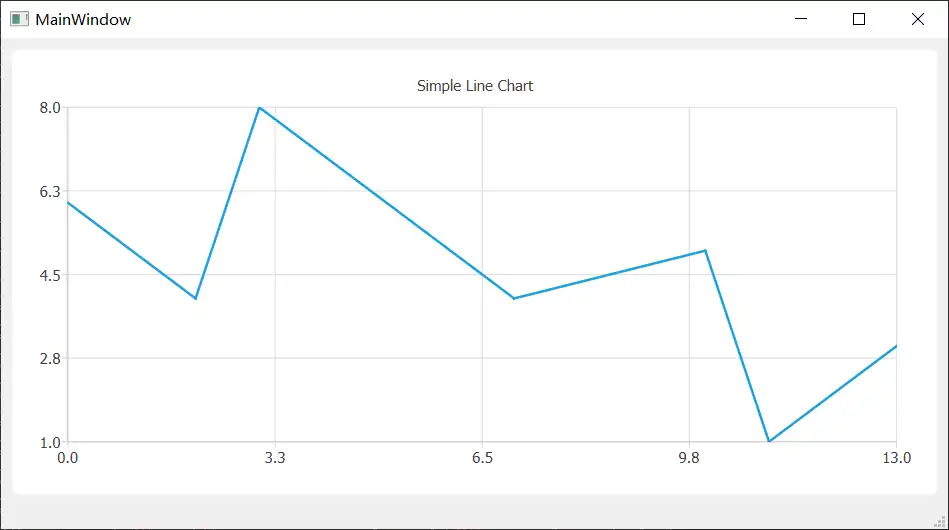The image size is (949, 530).
Task: Click the highest peak of the blue line
Action: (x=259, y=108)
